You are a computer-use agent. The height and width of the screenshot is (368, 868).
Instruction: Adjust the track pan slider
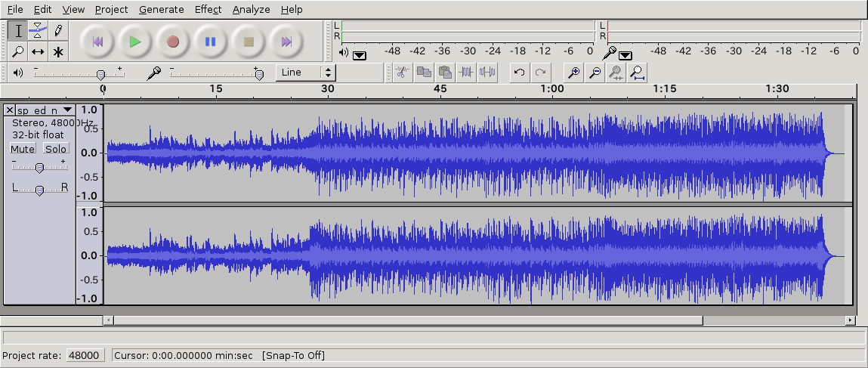39,190
